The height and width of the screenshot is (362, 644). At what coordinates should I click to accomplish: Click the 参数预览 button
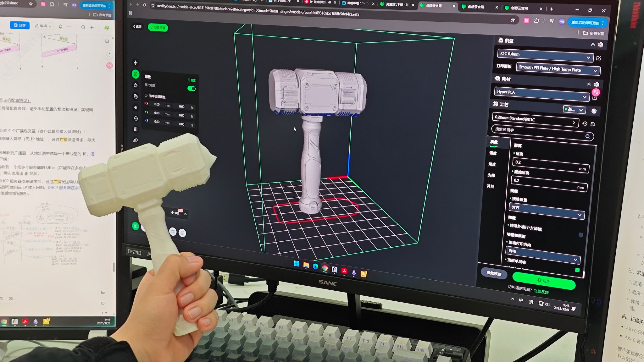coord(494,273)
